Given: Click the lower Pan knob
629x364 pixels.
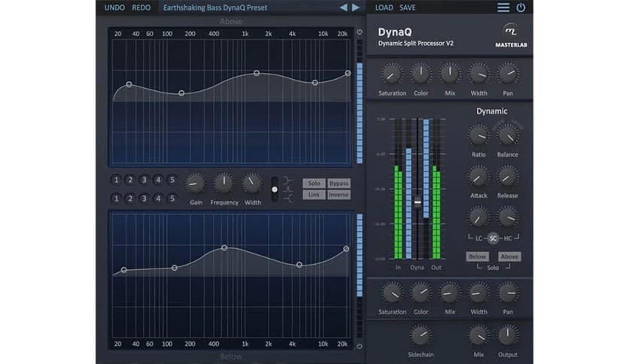Looking at the screenshot, I should pos(508,293).
